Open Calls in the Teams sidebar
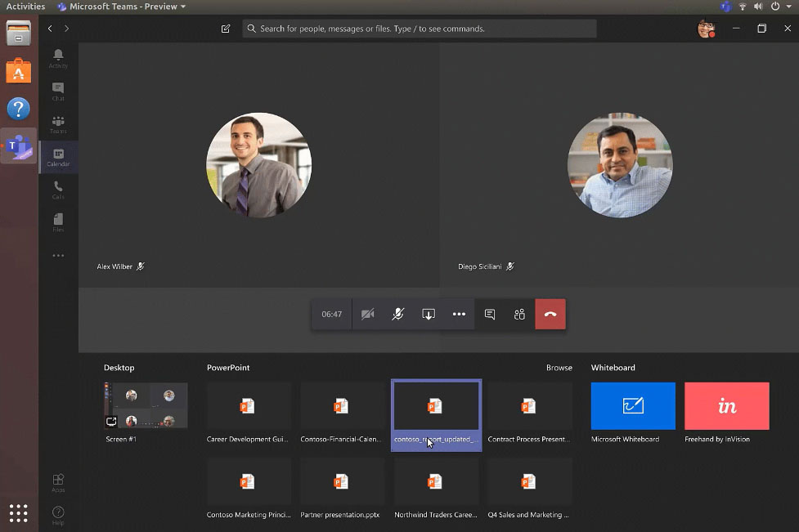Screen dimensions: 799x532 [x=58, y=190]
